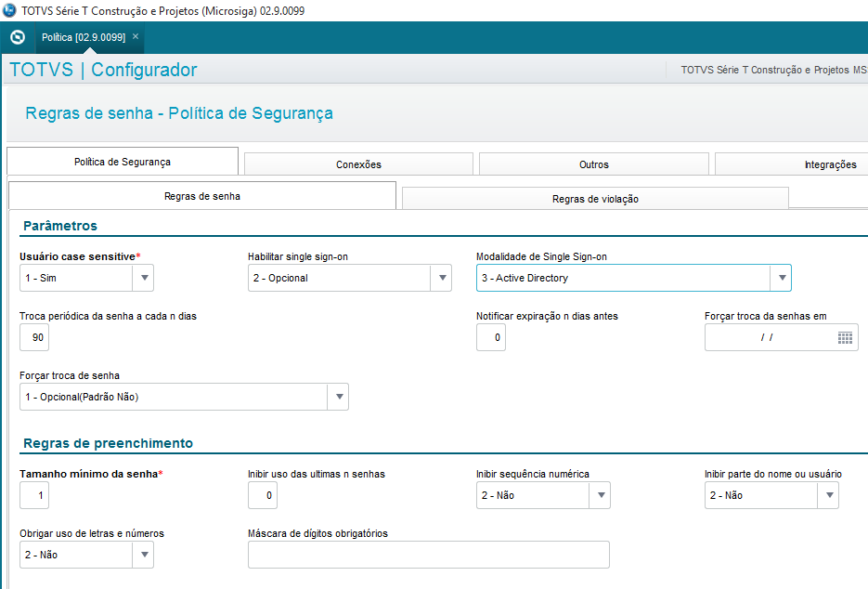868x589 pixels.
Task: Expand Modalidade de Single Sign-on dropdown
Action: (x=782, y=278)
